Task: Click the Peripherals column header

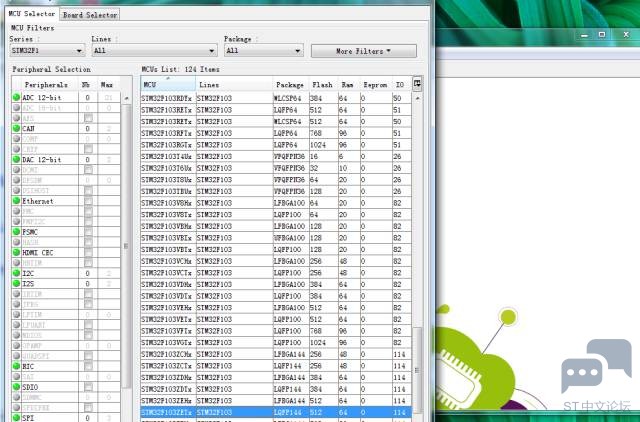Action: coord(46,84)
